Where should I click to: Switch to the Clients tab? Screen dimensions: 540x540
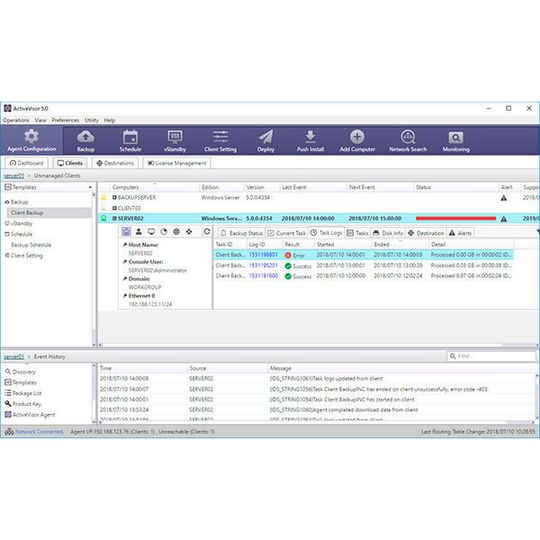70,163
